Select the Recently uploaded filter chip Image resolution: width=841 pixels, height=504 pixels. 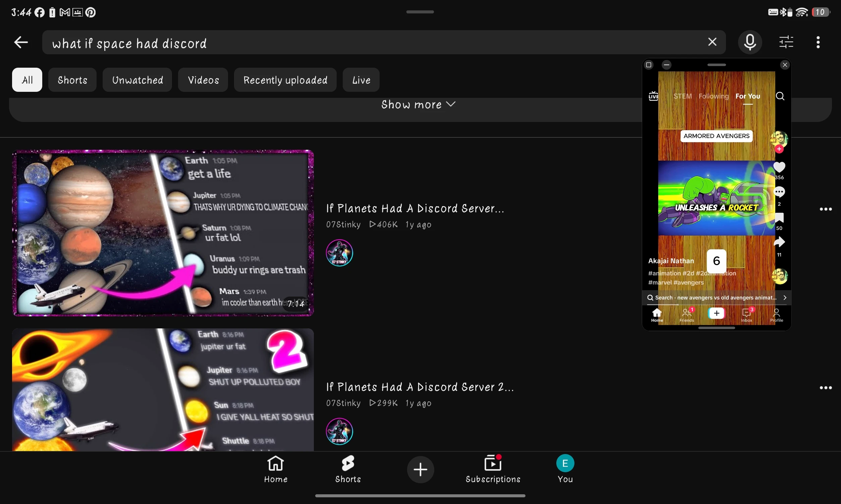285,80
